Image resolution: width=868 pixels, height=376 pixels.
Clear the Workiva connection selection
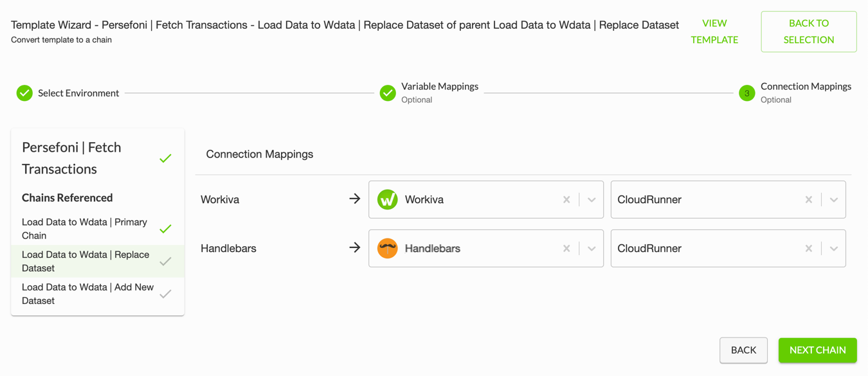(566, 200)
